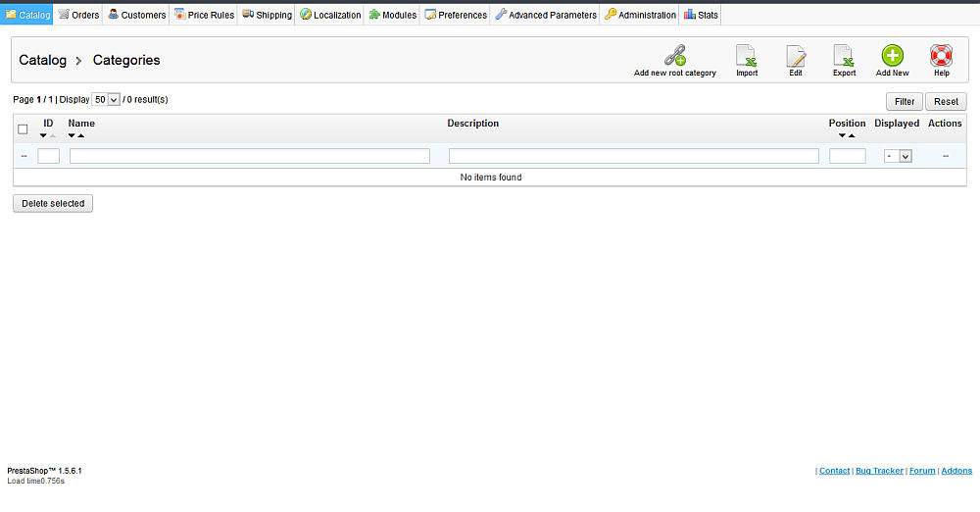
Task: Click the Filter button
Action: tap(905, 101)
